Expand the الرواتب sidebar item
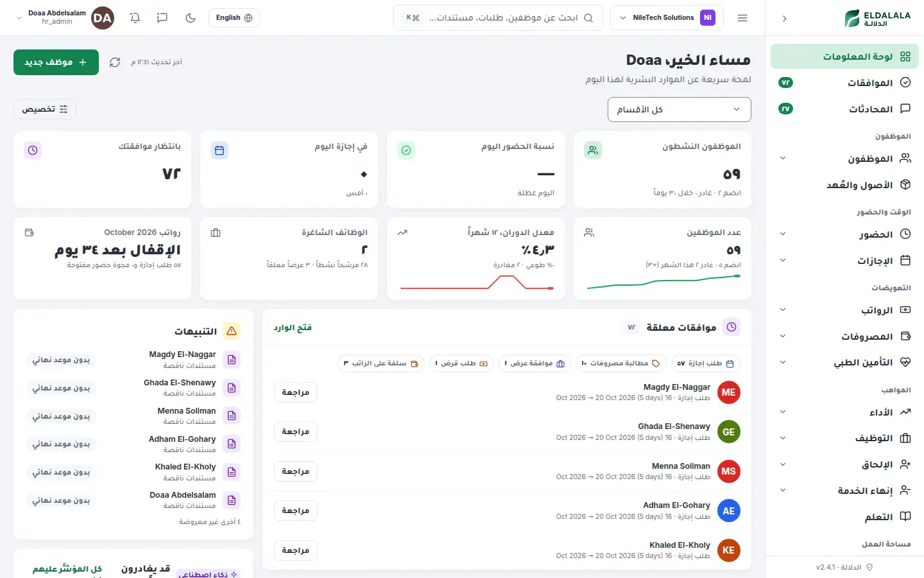 (x=844, y=310)
